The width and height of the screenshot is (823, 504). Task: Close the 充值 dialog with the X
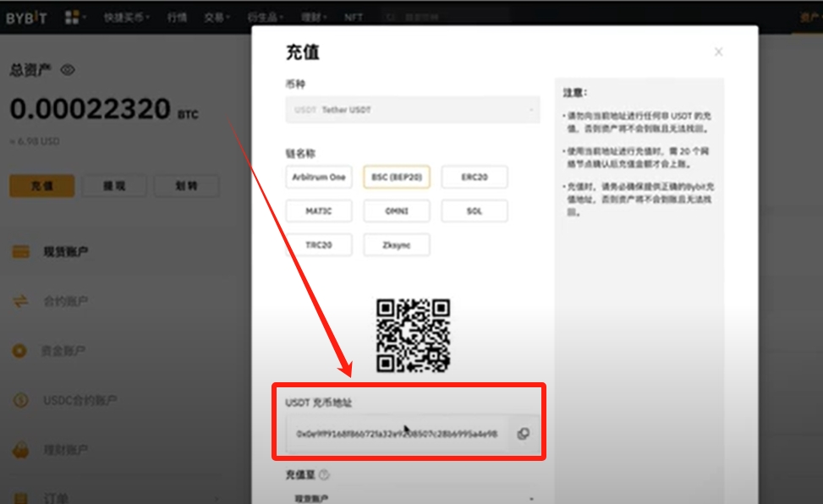pyautogui.click(x=719, y=52)
